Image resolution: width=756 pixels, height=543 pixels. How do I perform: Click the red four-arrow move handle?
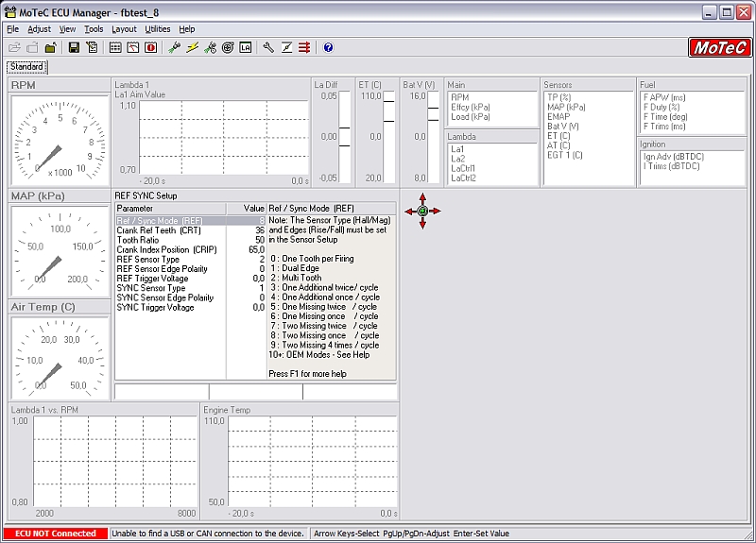pos(422,211)
